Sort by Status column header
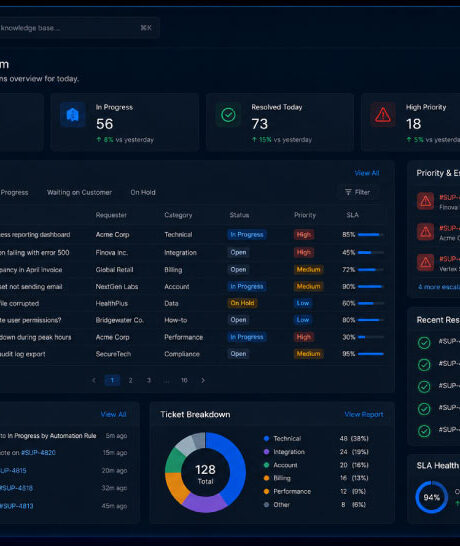 tap(239, 215)
